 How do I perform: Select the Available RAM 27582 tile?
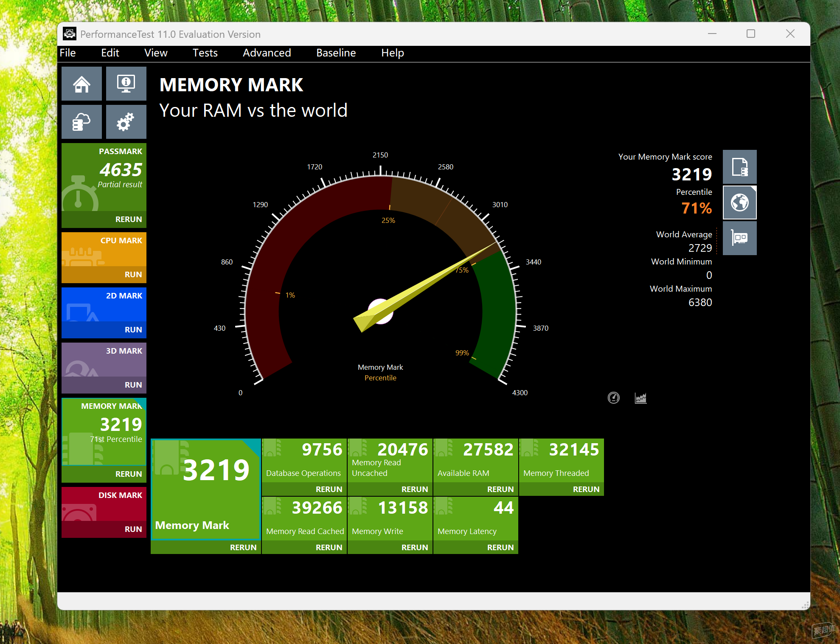(476, 461)
